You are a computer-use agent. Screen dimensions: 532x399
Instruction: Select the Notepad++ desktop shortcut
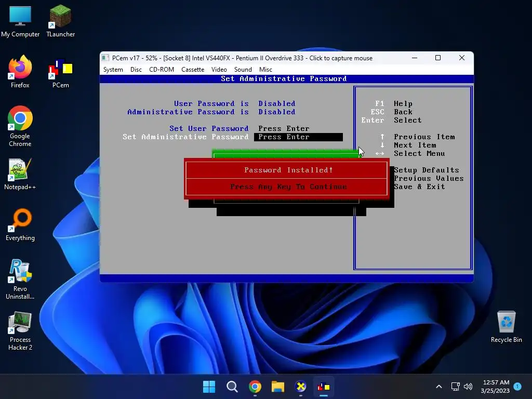[20, 174]
